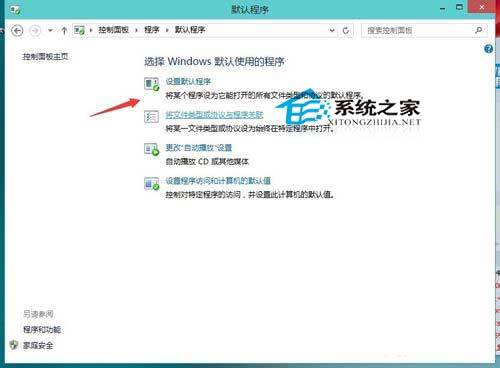
Task: Close the 默认程序 window
Action: (x=482, y=7)
